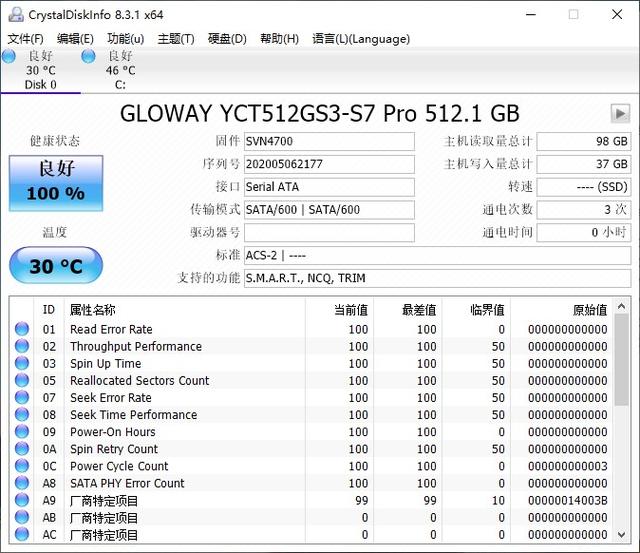Viewport: 640px width, 553px height.
Task: Go to next disk with arrow button
Action: tap(620, 113)
